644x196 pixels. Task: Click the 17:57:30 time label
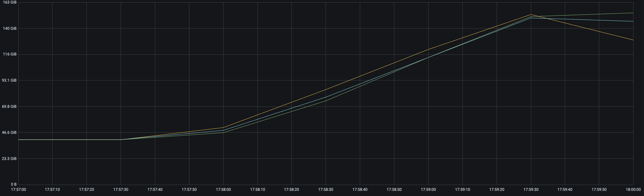point(121,190)
